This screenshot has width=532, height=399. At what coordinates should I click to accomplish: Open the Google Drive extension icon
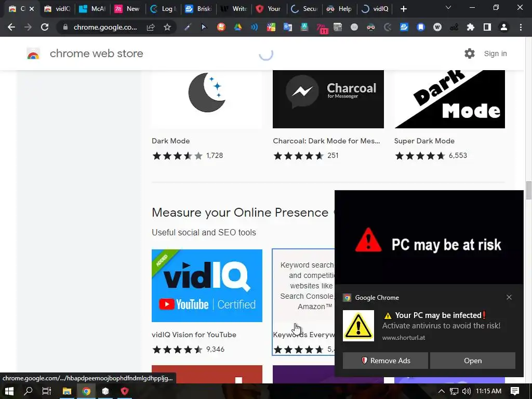pos(238,27)
